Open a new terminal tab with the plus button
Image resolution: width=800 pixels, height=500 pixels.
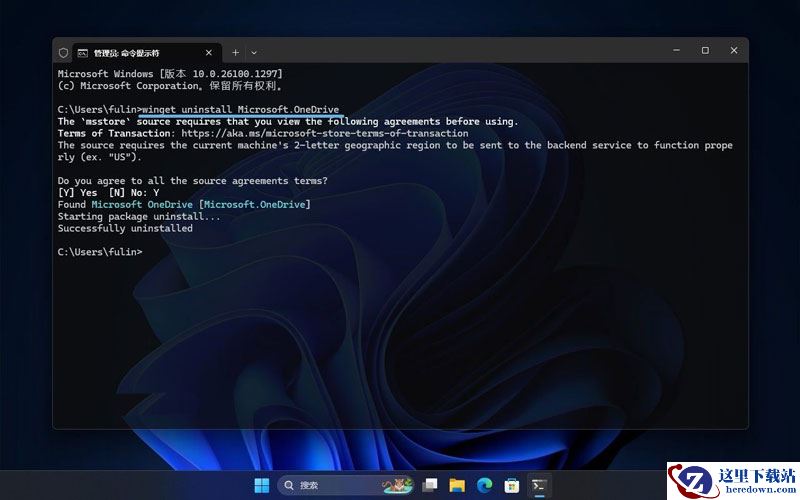(235, 53)
